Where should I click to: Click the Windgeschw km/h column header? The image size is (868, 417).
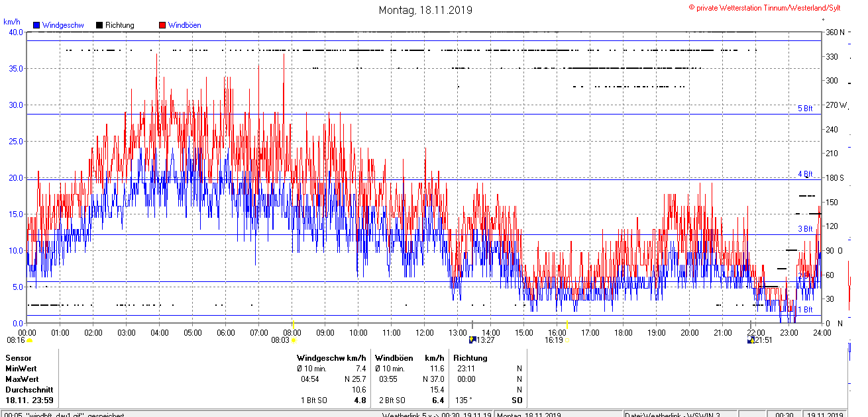click(x=332, y=357)
